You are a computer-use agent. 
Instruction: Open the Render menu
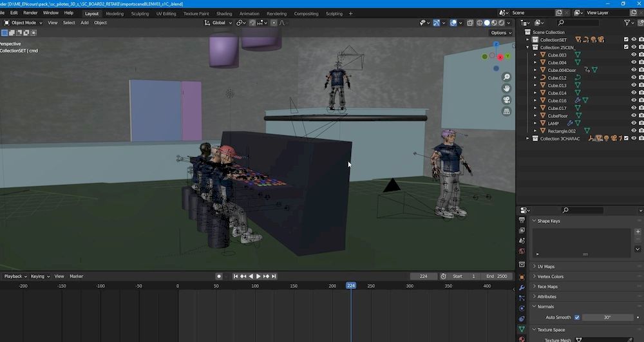pyautogui.click(x=30, y=13)
